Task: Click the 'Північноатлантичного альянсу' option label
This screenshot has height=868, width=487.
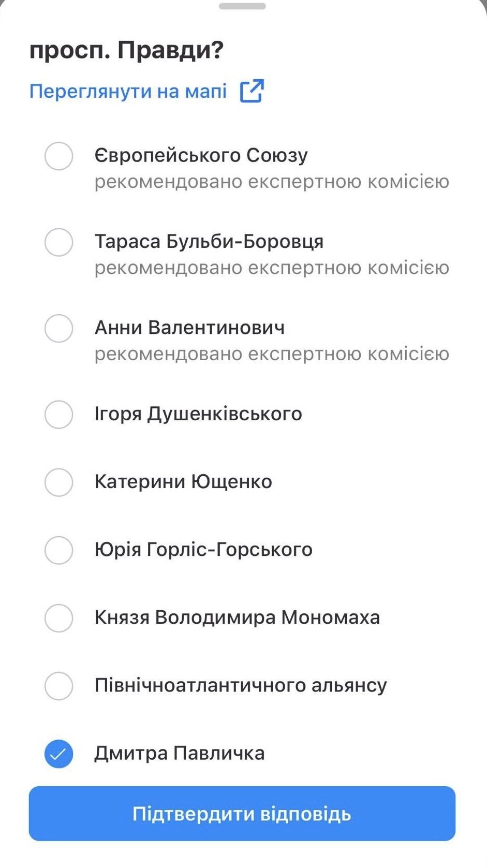Action: coord(241,685)
